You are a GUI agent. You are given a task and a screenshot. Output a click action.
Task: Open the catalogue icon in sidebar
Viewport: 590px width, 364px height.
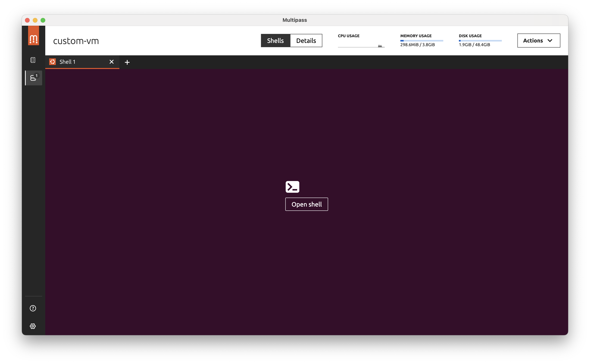33,60
